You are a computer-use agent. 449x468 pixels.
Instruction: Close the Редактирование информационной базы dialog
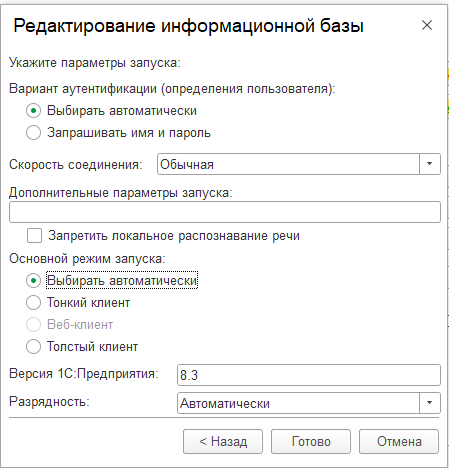pos(427,25)
